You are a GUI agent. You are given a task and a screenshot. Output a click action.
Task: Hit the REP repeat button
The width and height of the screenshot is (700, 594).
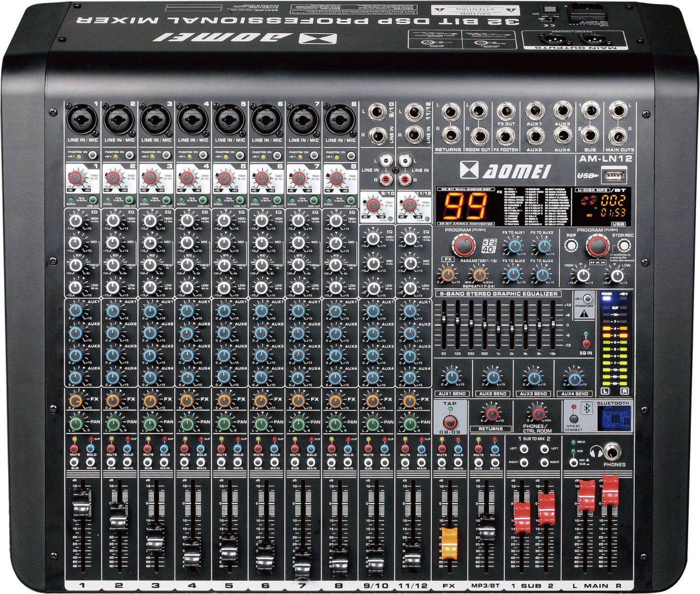572,246
